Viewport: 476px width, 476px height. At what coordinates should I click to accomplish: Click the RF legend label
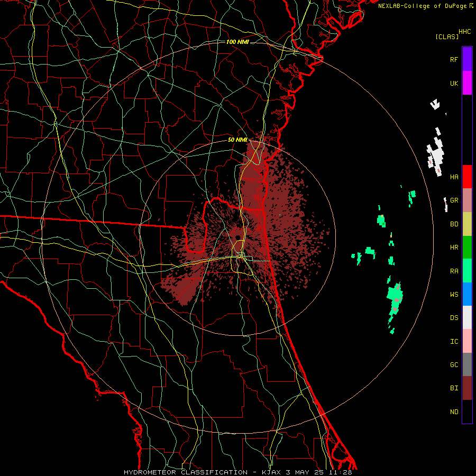point(454,59)
